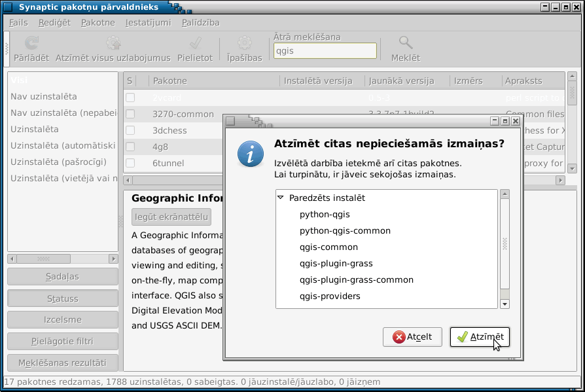Click the dialog list scroll-down arrow

click(x=505, y=304)
